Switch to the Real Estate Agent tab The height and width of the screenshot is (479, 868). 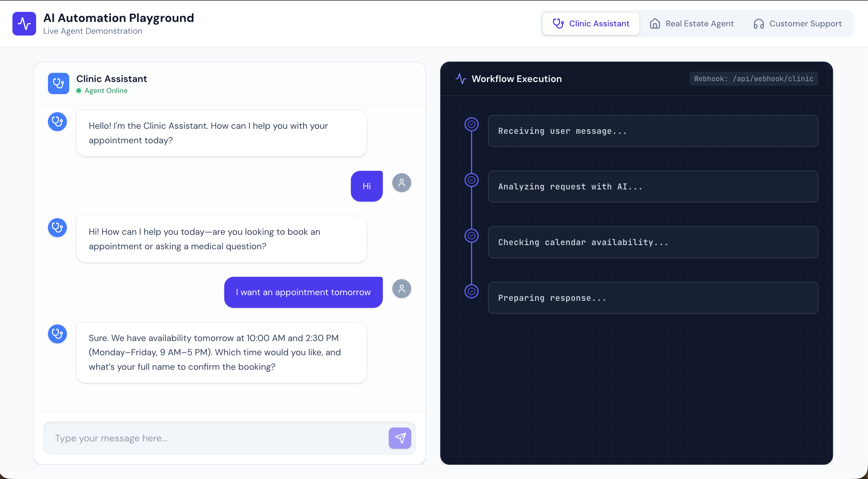click(691, 24)
